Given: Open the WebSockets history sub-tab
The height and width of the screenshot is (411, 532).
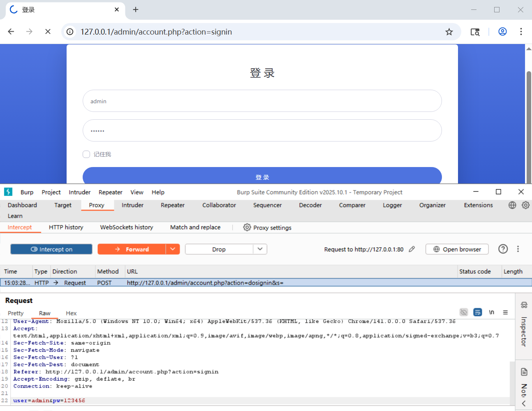Looking at the screenshot, I should [127, 227].
